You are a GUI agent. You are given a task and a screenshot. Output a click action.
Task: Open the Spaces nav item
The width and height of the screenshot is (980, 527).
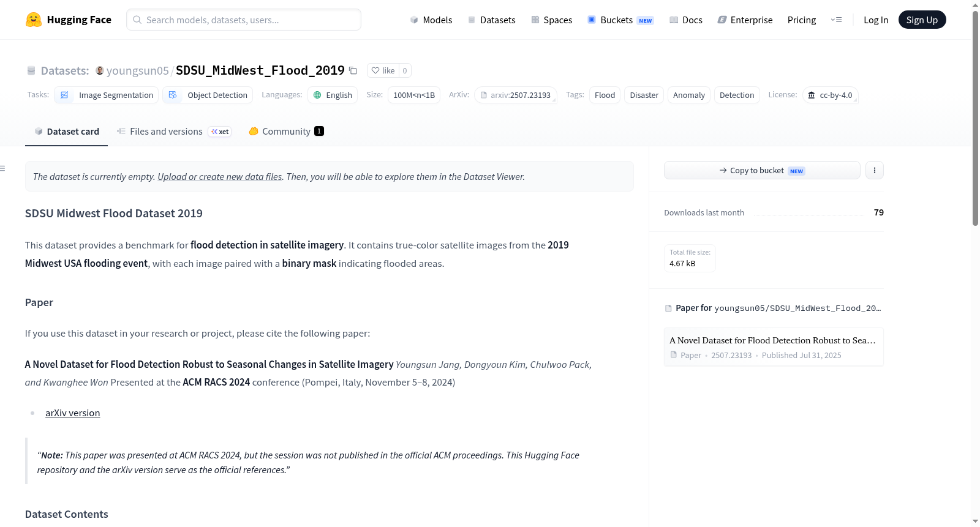tap(552, 20)
